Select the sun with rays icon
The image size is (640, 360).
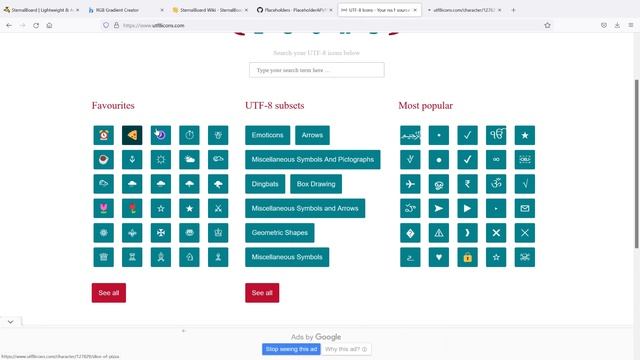[x=161, y=160]
